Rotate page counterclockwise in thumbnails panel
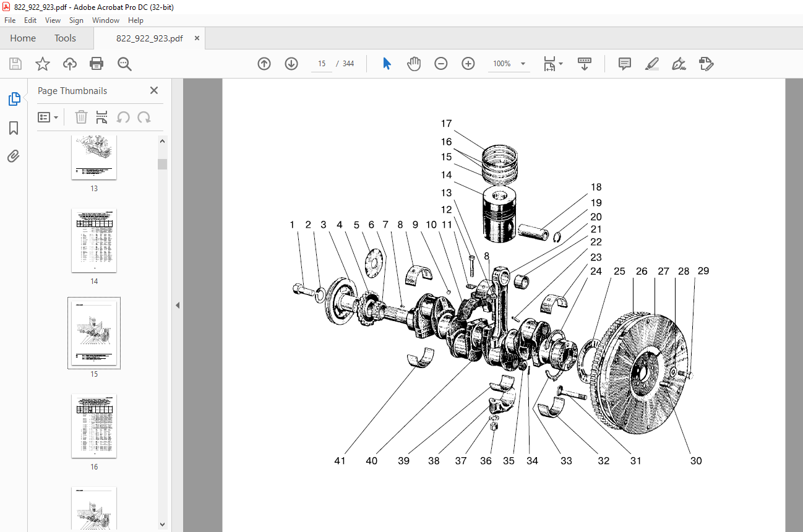This screenshot has width=803, height=532. click(x=123, y=117)
